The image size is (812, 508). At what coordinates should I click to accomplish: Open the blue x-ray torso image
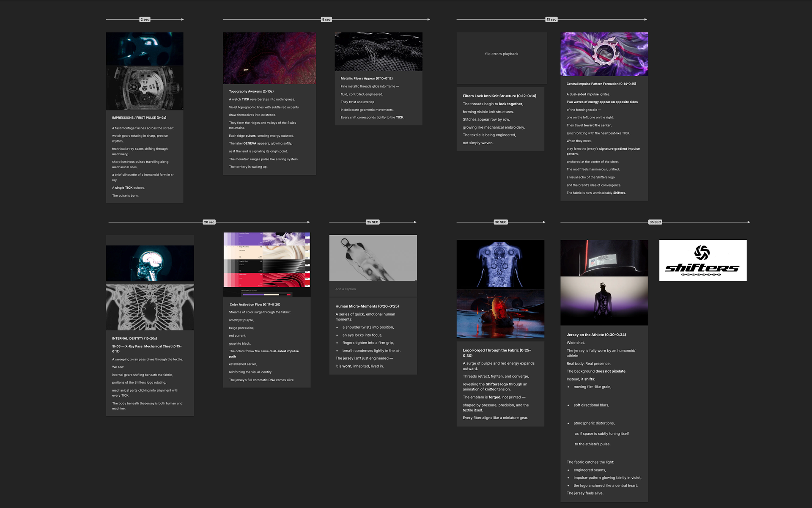pyautogui.click(x=500, y=264)
